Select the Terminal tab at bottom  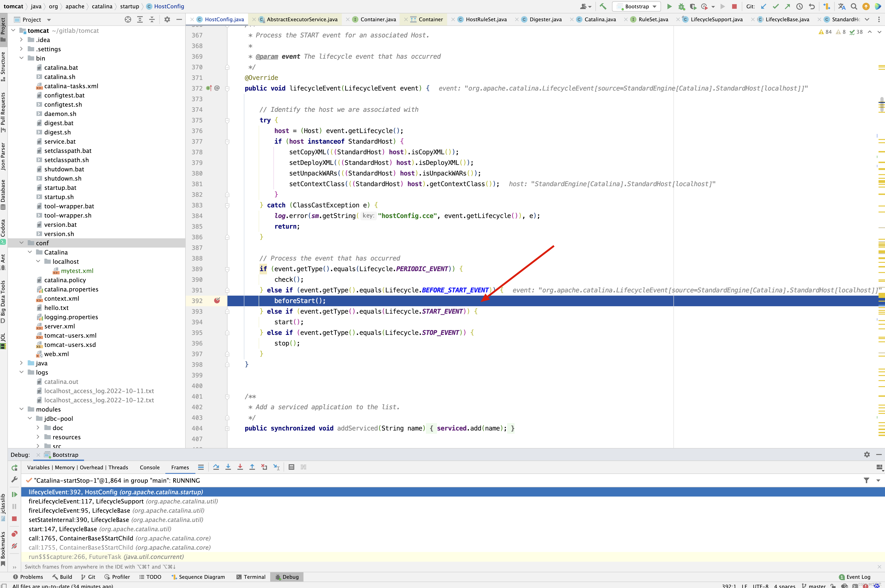point(253,577)
